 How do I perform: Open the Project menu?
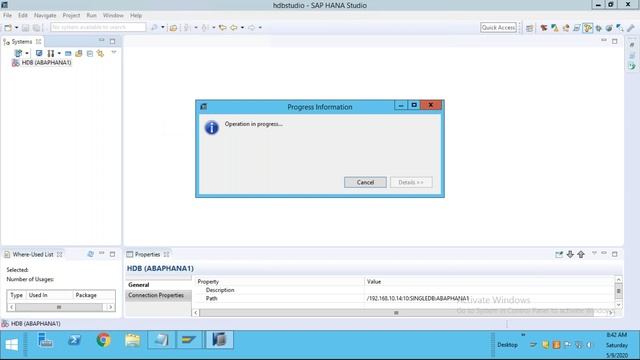(71, 16)
